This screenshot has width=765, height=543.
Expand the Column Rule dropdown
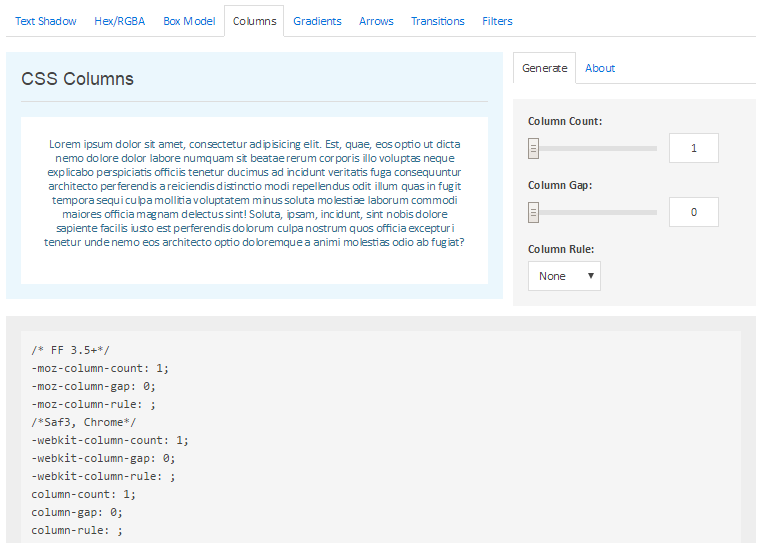coord(564,276)
